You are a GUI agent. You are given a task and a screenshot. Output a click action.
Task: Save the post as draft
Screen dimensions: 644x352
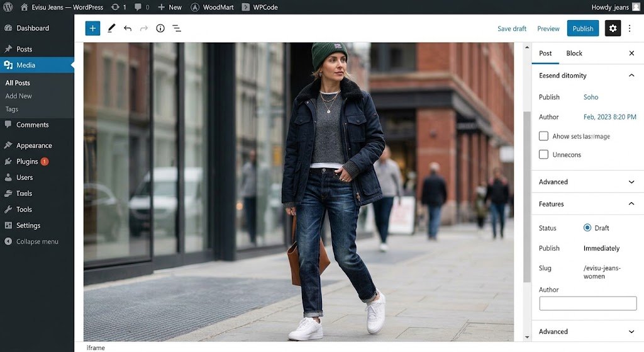pos(512,28)
